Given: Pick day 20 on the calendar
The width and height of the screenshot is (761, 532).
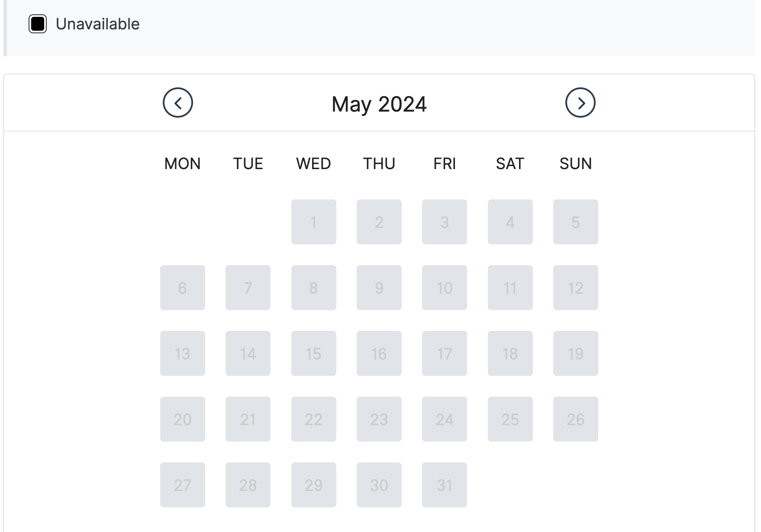Looking at the screenshot, I should point(182,419).
